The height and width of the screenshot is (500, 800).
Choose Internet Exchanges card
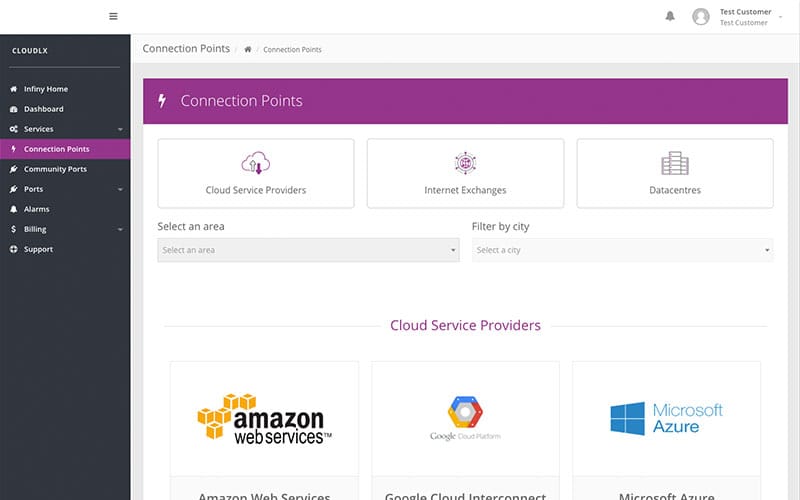[x=465, y=173]
